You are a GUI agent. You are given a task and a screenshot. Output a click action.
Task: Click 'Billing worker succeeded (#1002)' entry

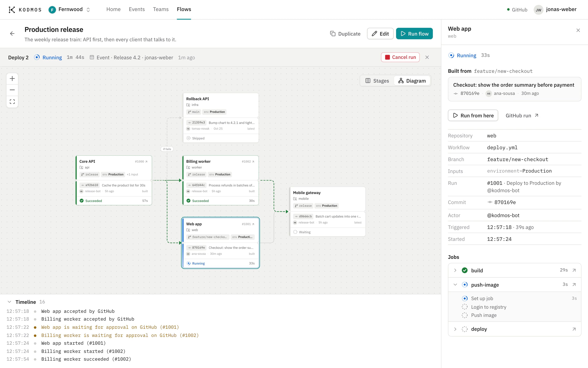86,359
